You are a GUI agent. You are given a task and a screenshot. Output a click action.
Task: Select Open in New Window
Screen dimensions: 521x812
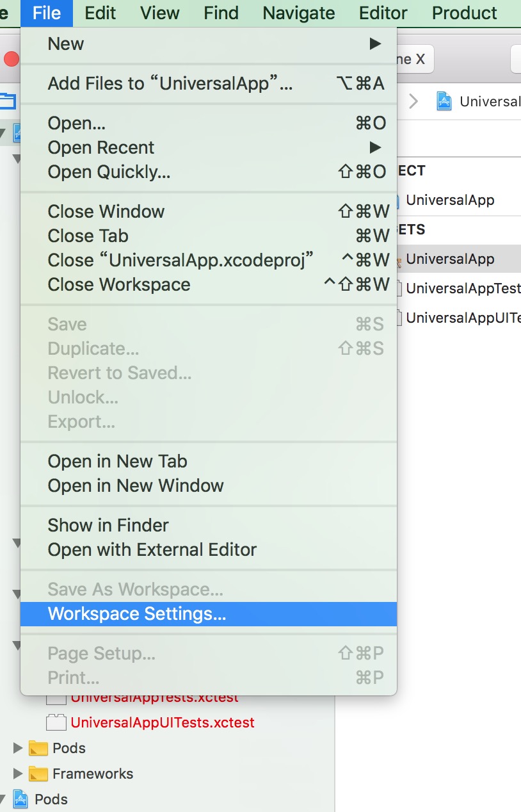point(209,485)
